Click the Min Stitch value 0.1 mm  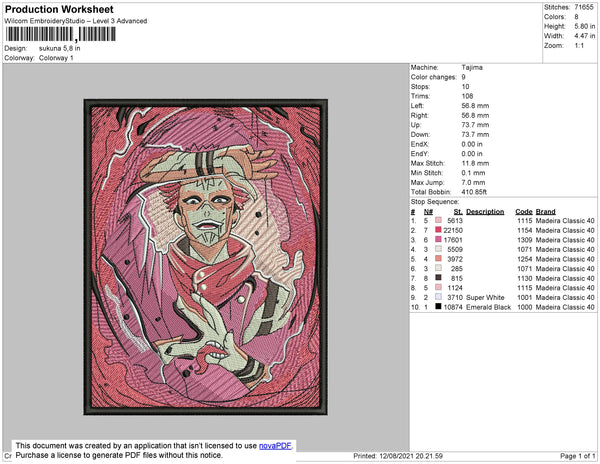pyautogui.click(x=473, y=173)
